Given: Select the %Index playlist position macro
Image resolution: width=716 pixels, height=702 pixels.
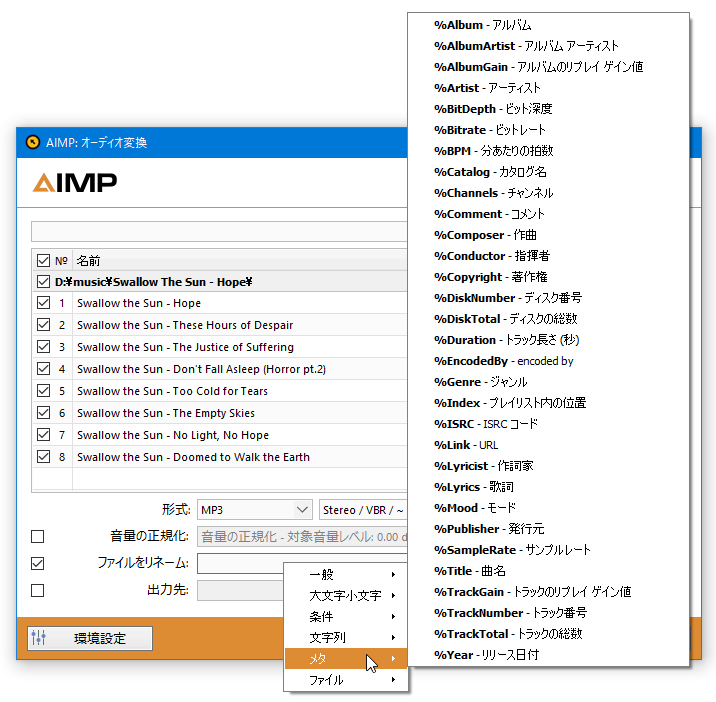Looking at the screenshot, I should point(548,403).
